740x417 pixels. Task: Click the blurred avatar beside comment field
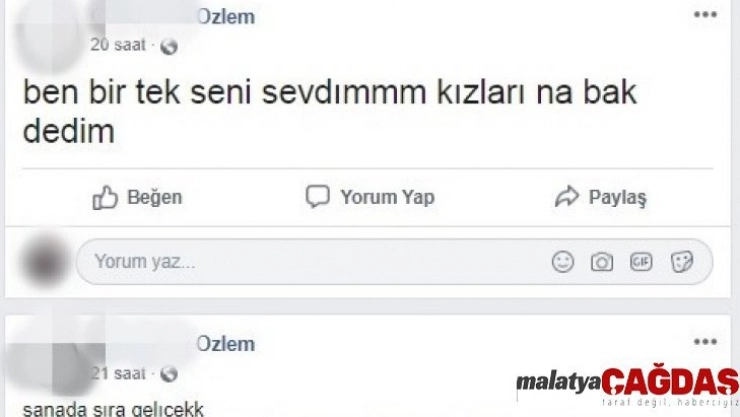click(x=44, y=261)
